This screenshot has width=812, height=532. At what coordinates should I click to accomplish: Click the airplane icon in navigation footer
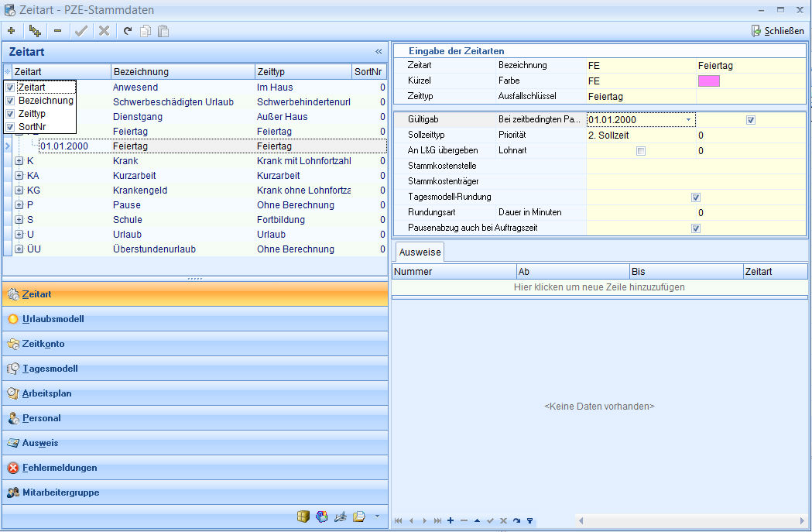click(x=340, y=517)
